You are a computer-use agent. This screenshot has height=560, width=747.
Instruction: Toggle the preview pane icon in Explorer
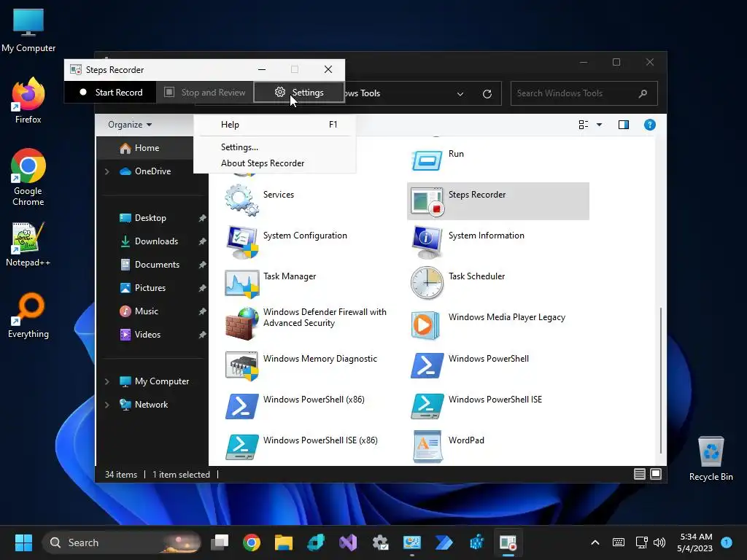(624, 125)
